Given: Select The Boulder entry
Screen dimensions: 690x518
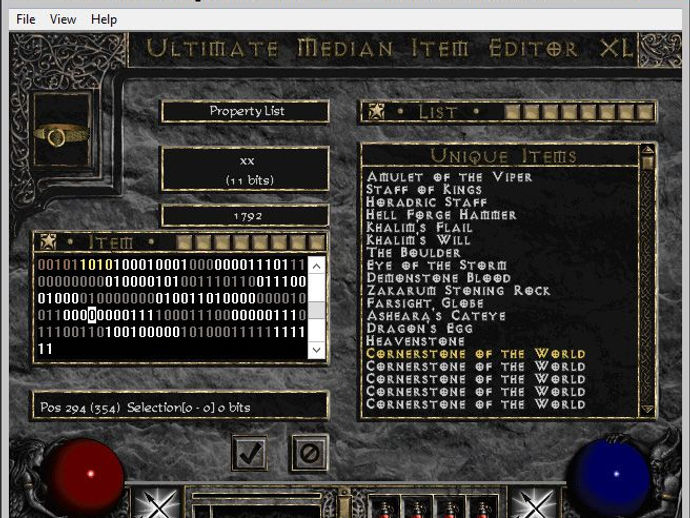Looking at the screenshot, I should (x=413, y=253).
